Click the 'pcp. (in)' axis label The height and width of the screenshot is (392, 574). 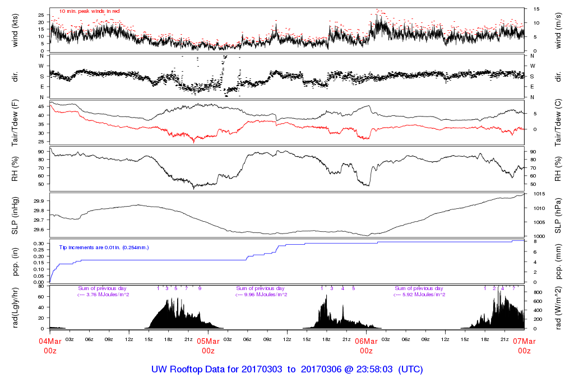coord(15,262)
